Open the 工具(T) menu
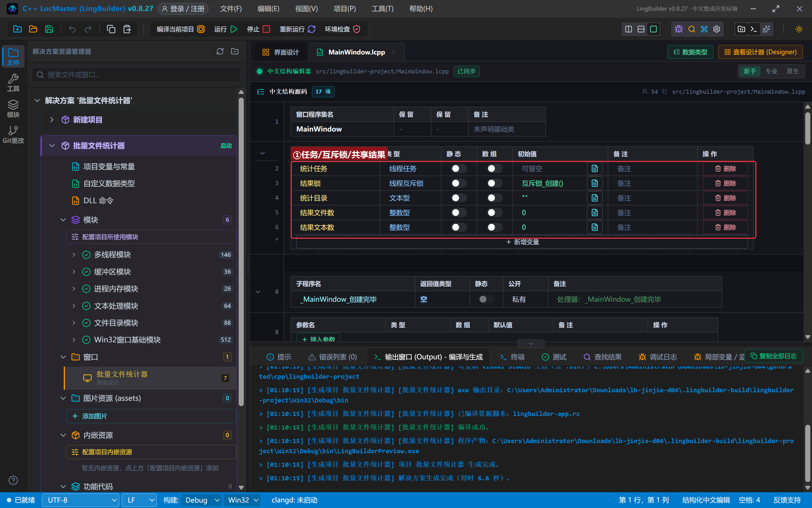 [383, 9]
